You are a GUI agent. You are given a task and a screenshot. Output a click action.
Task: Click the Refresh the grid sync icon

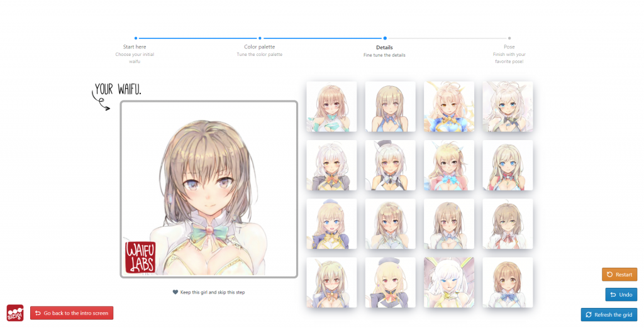(589, 315)
